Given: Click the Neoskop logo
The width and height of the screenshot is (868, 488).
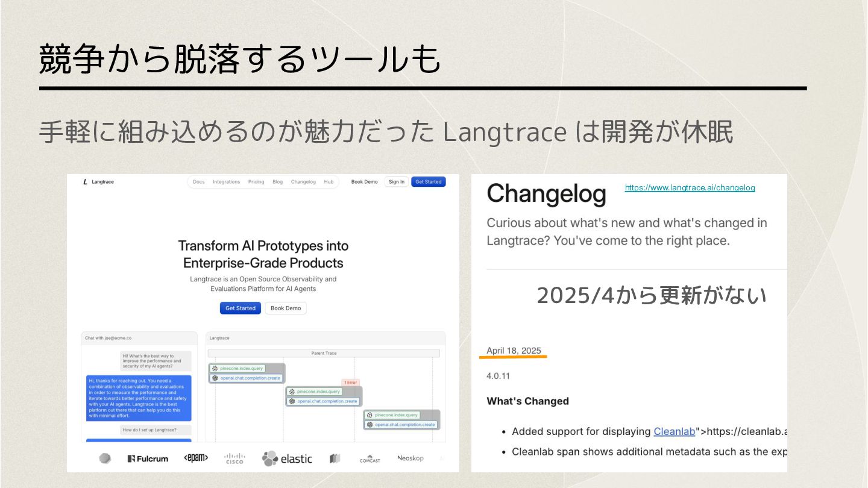Looking at the screenshot, I should point(410,458).
